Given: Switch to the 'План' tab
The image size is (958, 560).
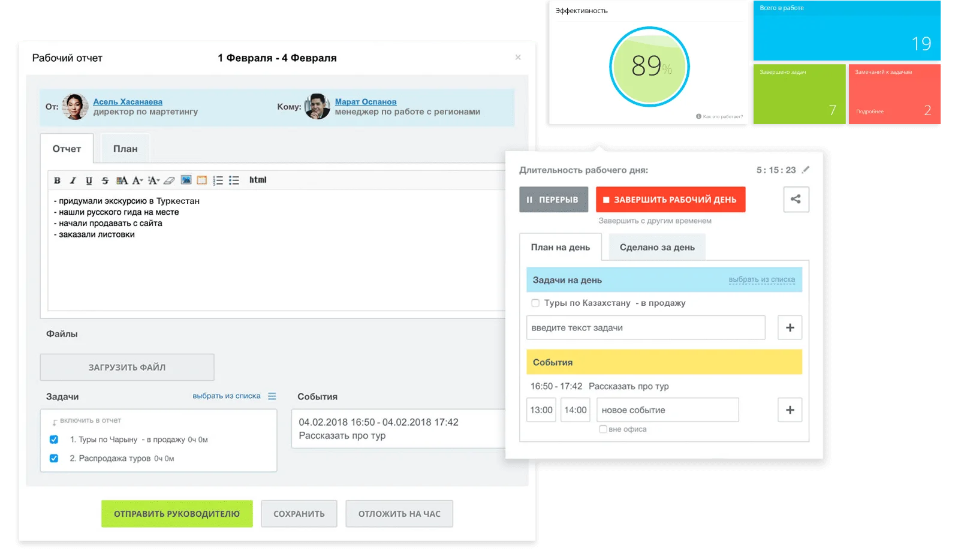Looking at the screenshot, I should 125,149.
